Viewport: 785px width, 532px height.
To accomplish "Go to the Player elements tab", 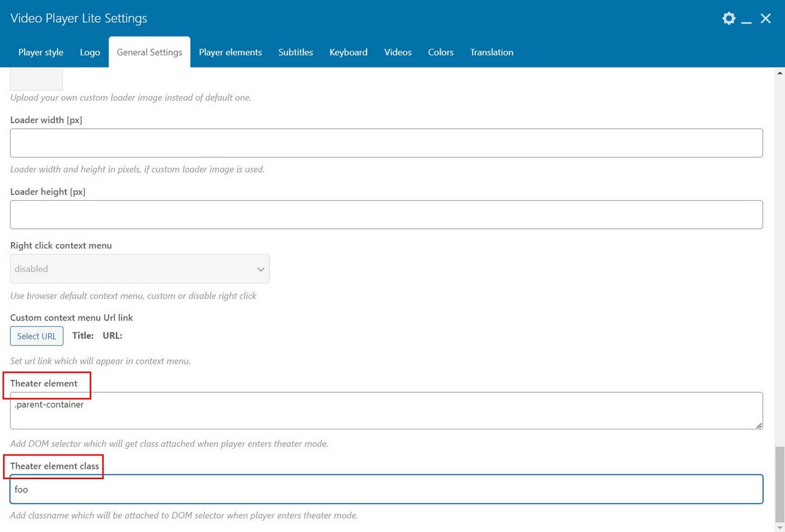I will click(x=230, y=52).
